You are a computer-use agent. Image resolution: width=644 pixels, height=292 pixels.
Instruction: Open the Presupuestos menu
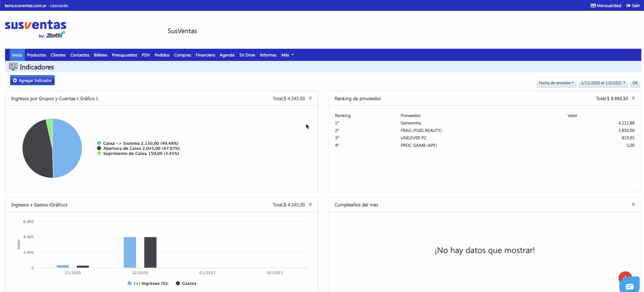[124, 55]
